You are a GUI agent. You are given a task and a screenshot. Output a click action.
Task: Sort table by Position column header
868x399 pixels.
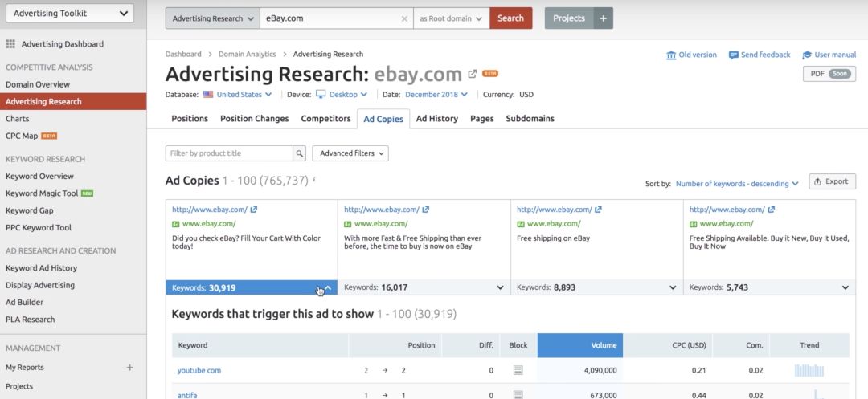[x=395, y=345]
